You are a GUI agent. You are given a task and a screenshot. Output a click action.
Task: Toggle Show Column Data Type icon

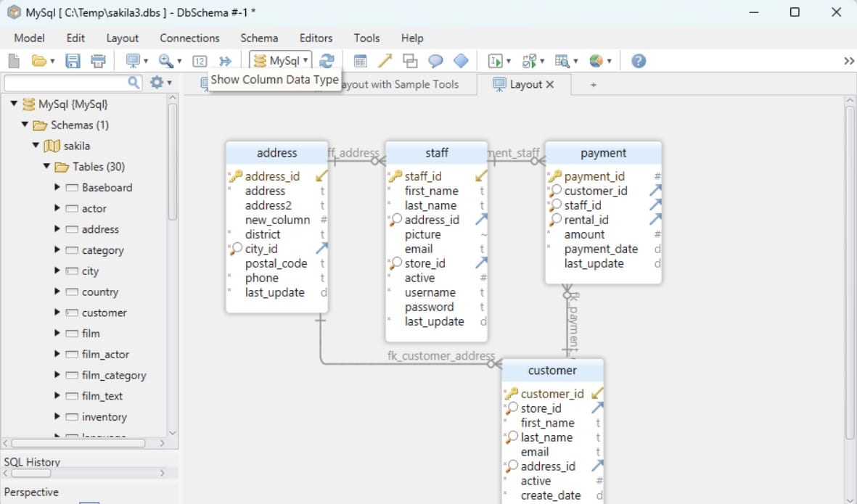pyautogui.click(x=200, y=61)
